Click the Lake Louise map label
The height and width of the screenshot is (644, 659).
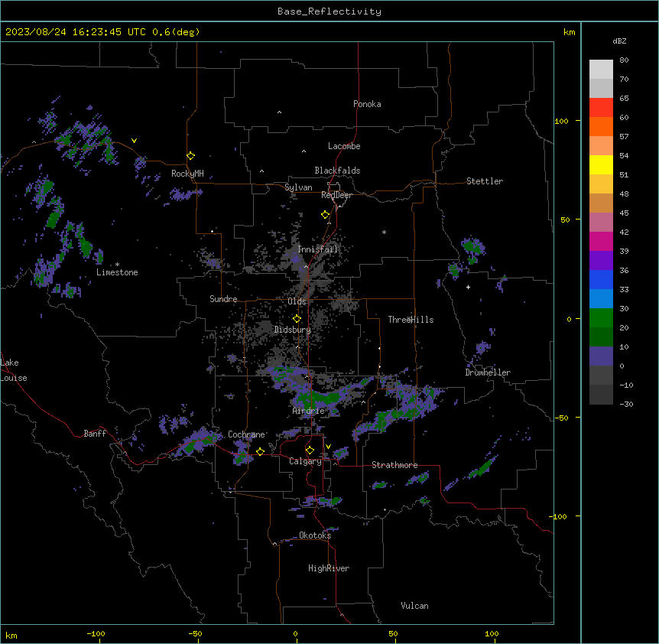(14, 370)
